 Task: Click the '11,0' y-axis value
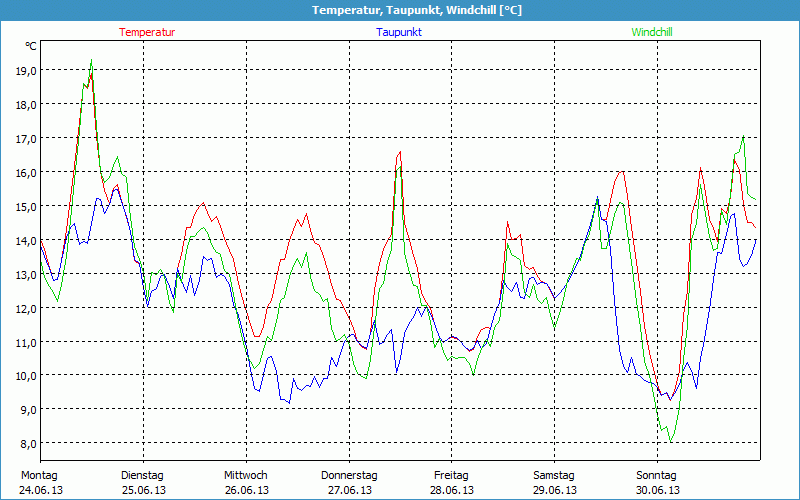point(26,342)
